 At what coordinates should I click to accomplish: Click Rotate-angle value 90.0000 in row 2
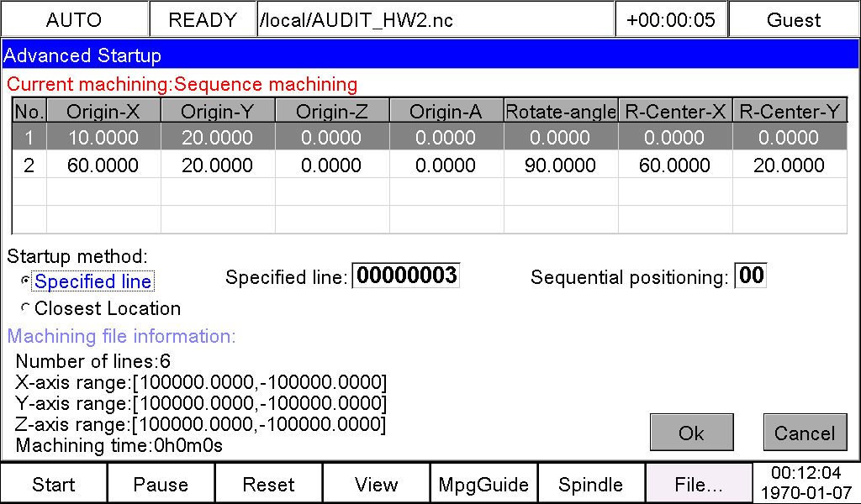click(560, 165)
